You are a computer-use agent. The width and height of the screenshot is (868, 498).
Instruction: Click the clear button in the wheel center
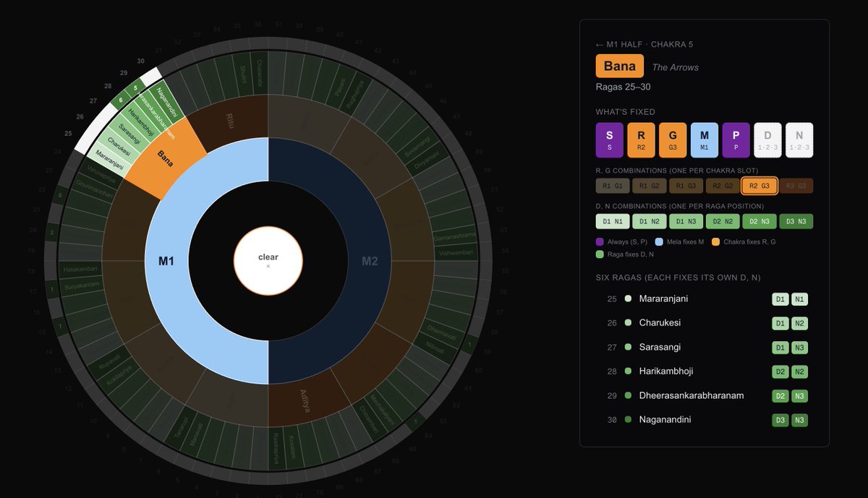point(268,260)
